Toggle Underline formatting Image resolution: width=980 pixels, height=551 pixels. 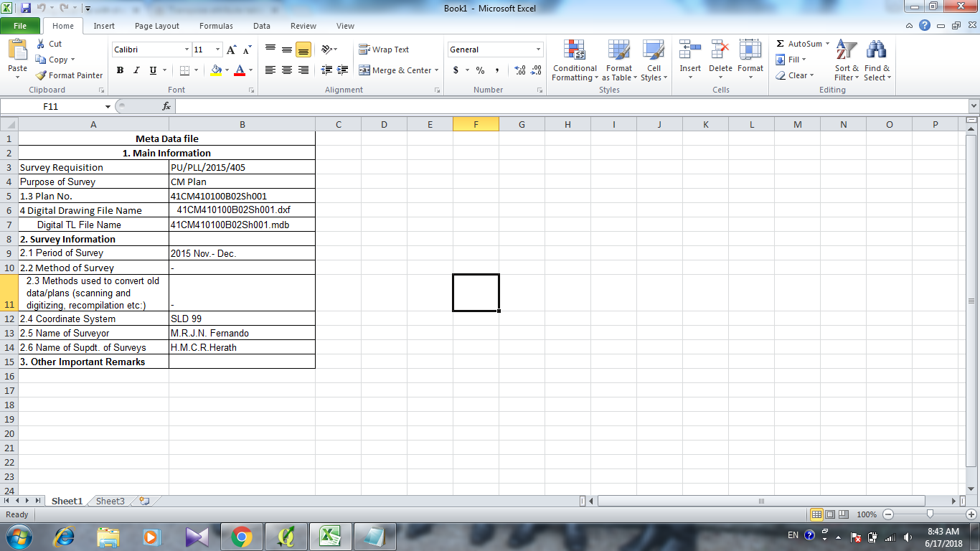tap(153, 70)
